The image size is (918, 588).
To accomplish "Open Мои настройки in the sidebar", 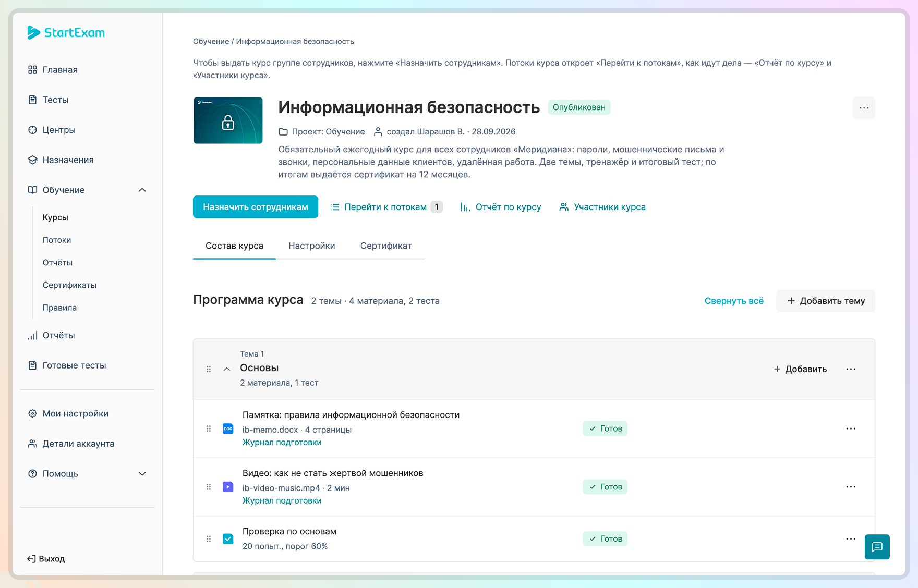I will coord(68,414).
